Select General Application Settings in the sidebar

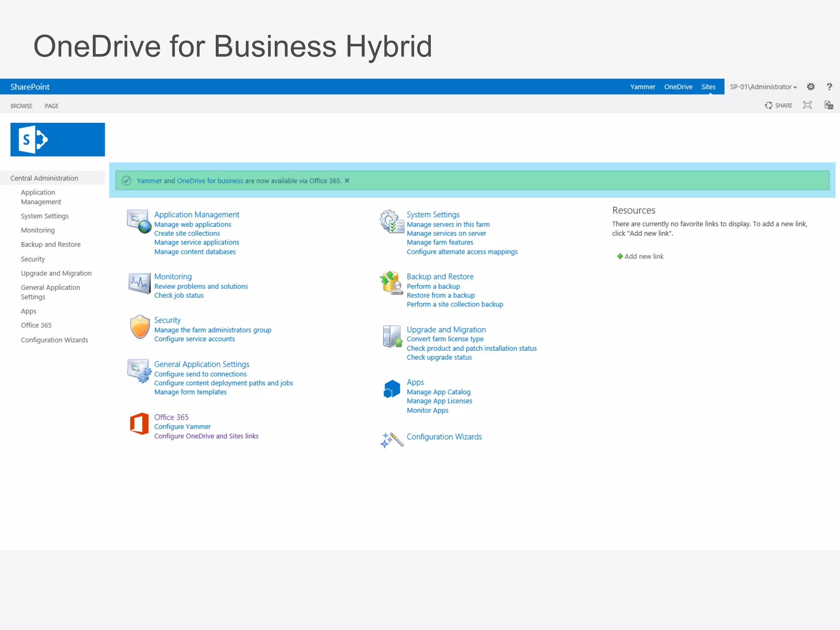click(50, 292)
